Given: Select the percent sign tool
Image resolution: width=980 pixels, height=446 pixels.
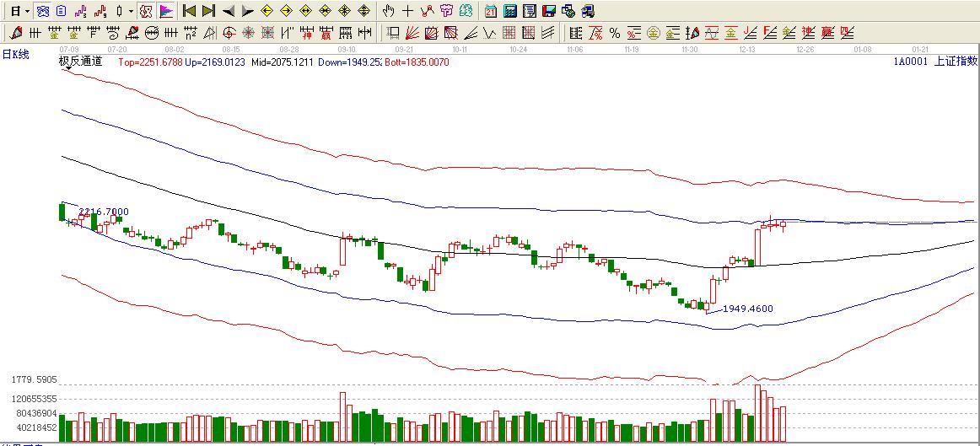Looking at the screenshot, I should (x=615, y=33).
